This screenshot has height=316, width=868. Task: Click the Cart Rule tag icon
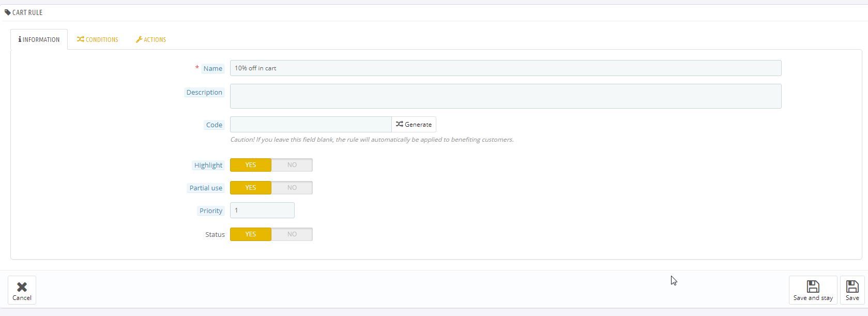click(8, 12)
